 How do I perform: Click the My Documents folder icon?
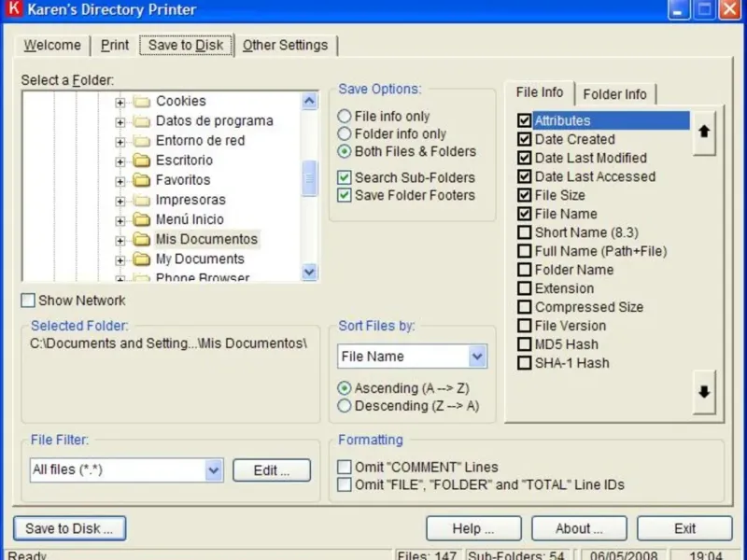point(142,259)
